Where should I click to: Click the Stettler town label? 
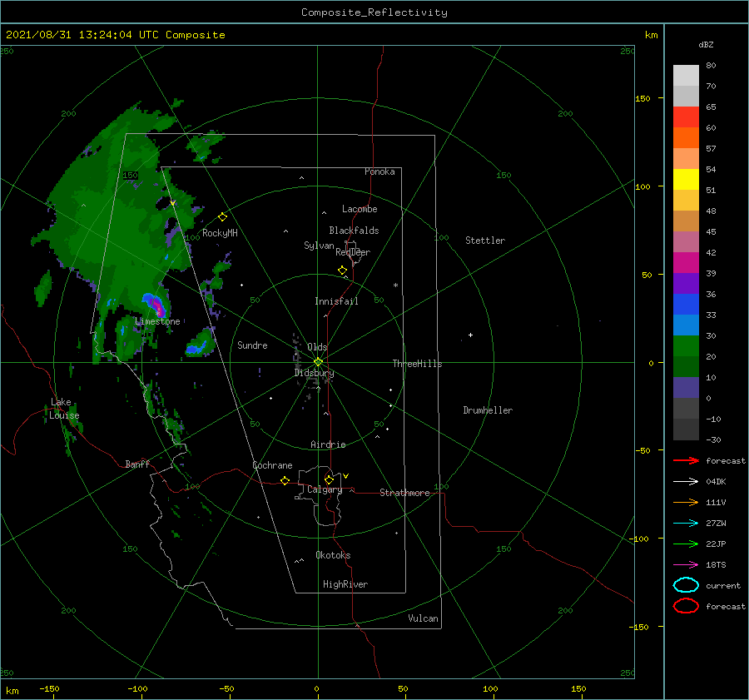(x=485, y=241)
